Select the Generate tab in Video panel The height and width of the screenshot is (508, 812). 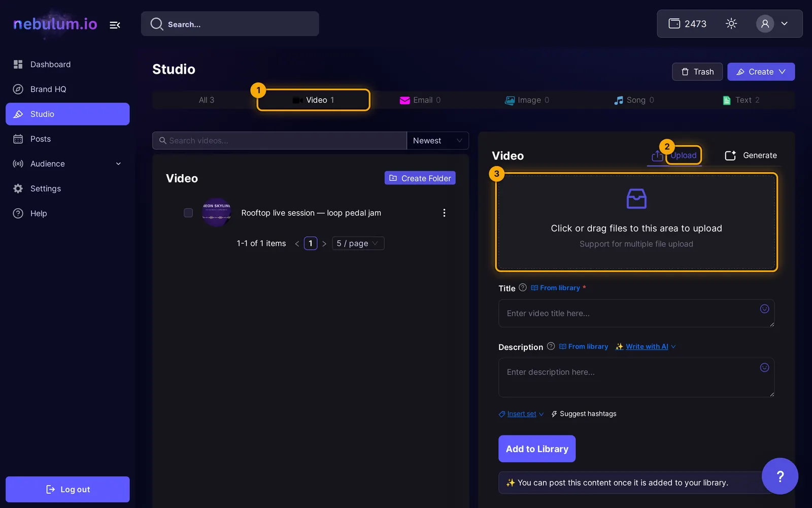(x=751, y=155)
